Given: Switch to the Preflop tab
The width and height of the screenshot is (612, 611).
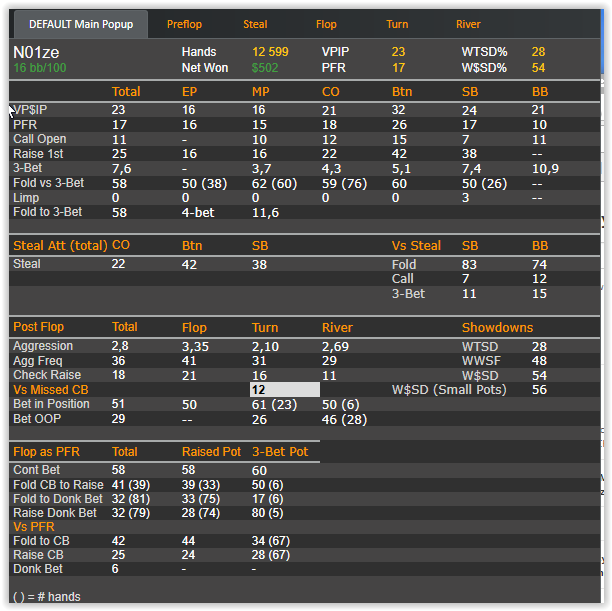Looking at the screenshot, I should (184, 24).
